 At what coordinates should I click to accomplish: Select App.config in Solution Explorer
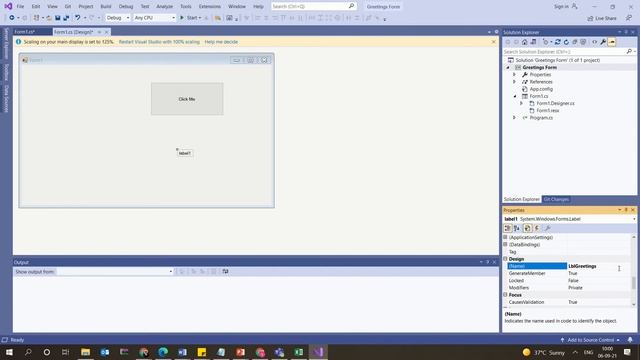coord(541,89)
